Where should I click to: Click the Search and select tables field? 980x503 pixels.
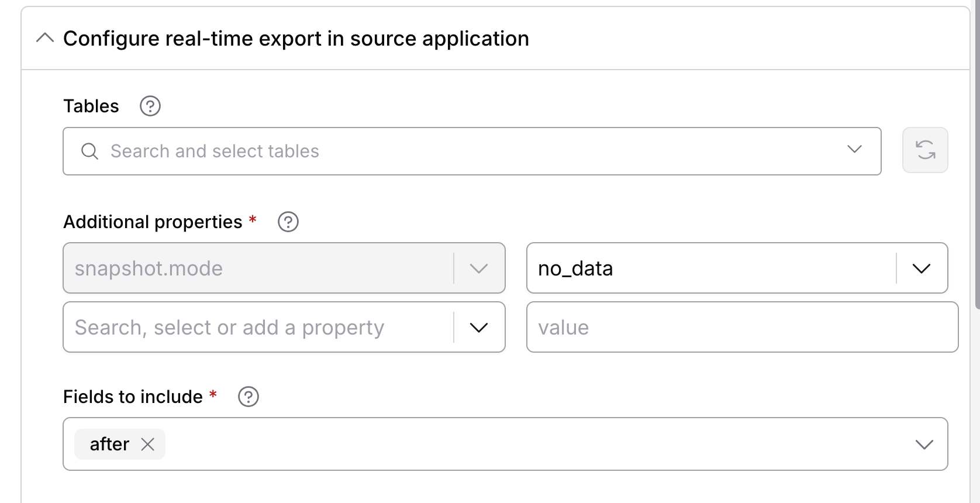click(x=471, y=151)
